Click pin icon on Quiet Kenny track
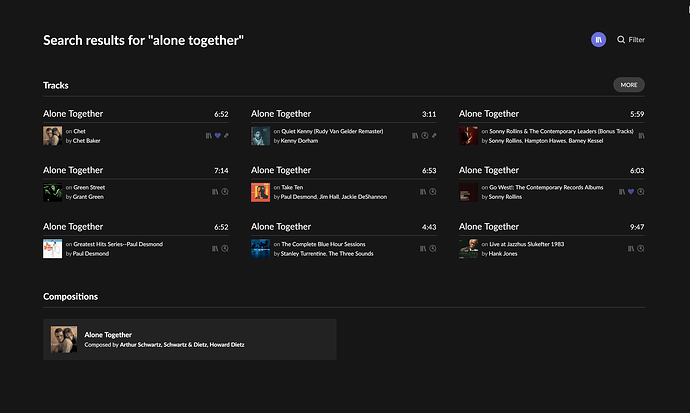 click(434, 135)
